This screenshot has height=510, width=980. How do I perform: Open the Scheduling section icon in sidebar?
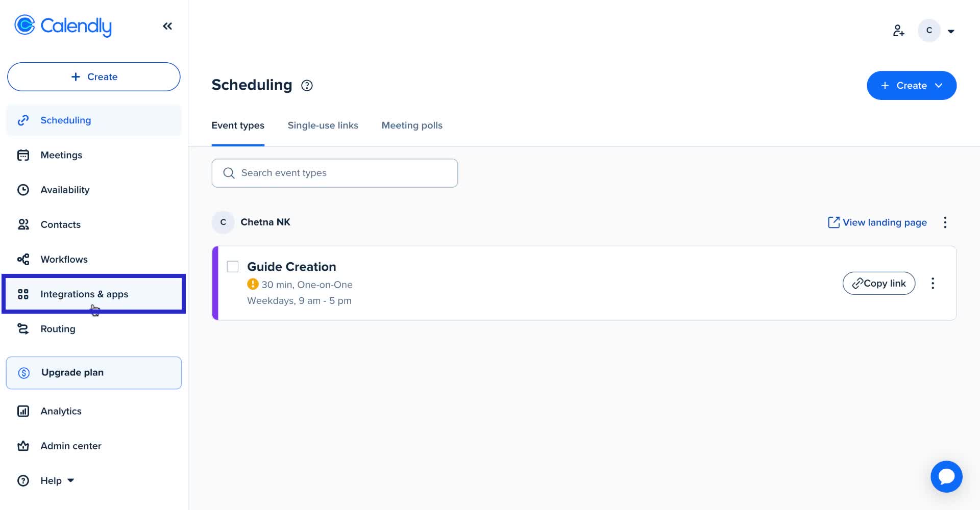point(23,120)
